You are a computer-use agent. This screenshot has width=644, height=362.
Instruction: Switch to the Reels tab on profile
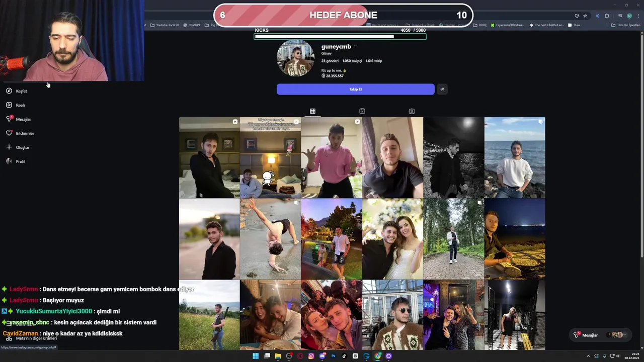click(362, 111)
